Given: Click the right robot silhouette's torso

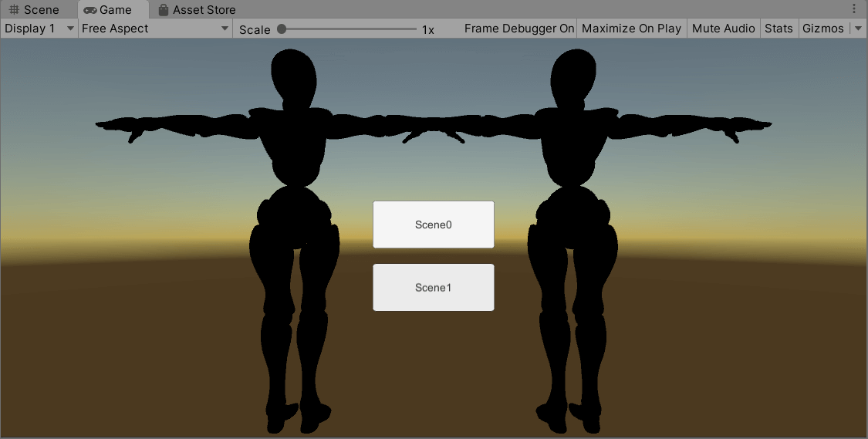Looking at the screenshot, I should pos(573,147).
